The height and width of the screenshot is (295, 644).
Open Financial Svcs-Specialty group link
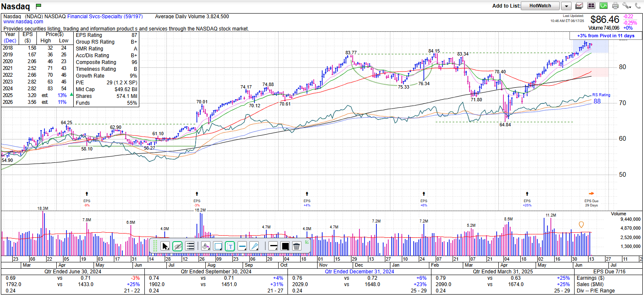pyautogui.click(x=105, y=17)
